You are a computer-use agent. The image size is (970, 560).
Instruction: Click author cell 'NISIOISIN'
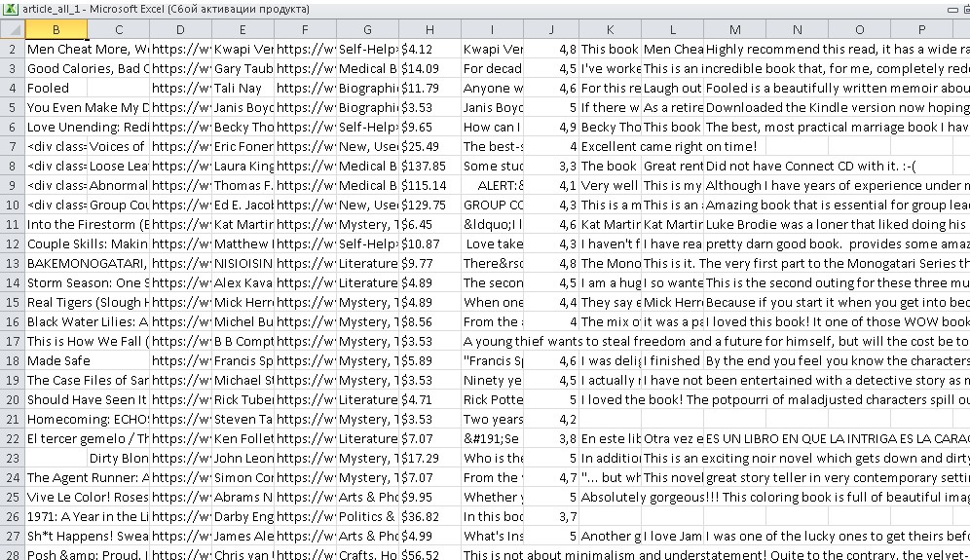point(243,264)
